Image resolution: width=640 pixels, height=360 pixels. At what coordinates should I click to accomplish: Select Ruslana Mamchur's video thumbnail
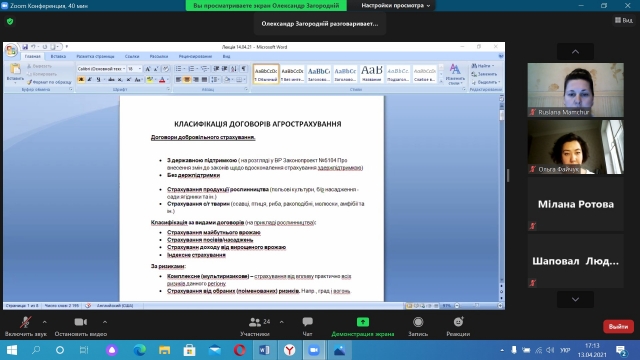[576, 90]
